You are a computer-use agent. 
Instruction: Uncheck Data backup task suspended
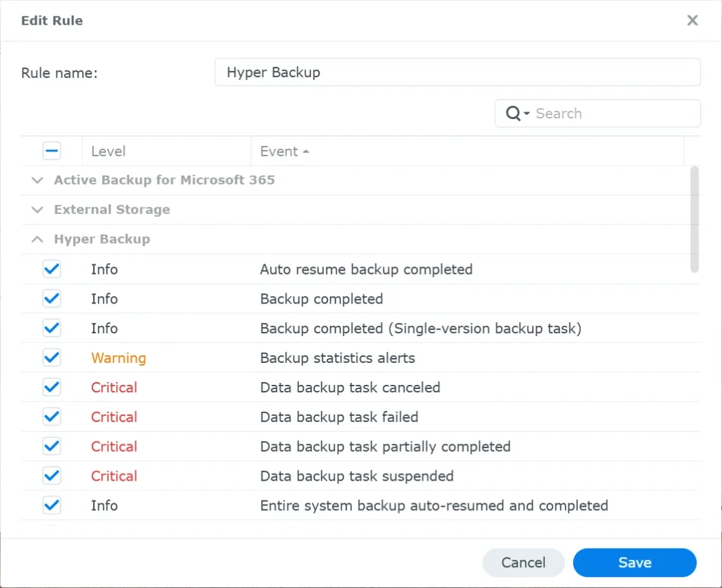click(x=52, y=476)
